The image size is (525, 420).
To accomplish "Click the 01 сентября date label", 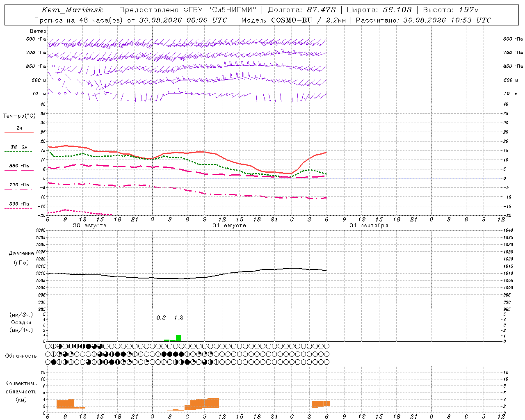I will pos(369,226).
